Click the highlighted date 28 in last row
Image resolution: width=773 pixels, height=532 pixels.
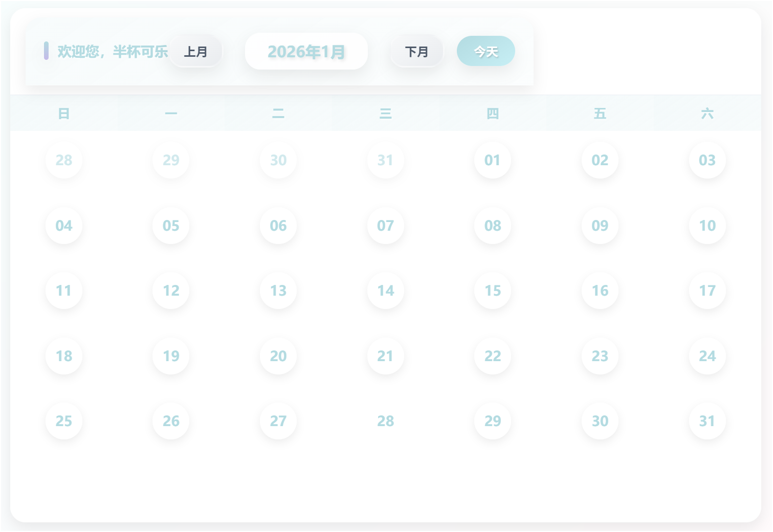pyautogui.click(x=385, y=421)
